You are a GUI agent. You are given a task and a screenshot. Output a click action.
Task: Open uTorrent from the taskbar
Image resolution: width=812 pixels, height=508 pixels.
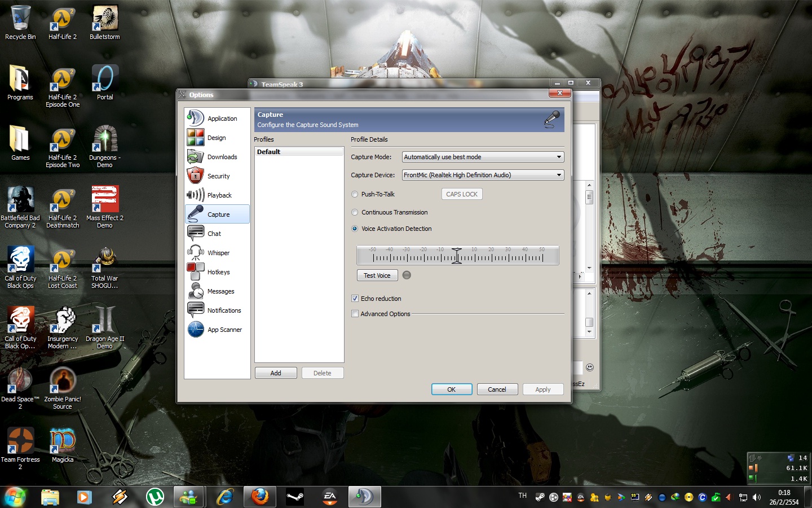[x=155, y=497]
